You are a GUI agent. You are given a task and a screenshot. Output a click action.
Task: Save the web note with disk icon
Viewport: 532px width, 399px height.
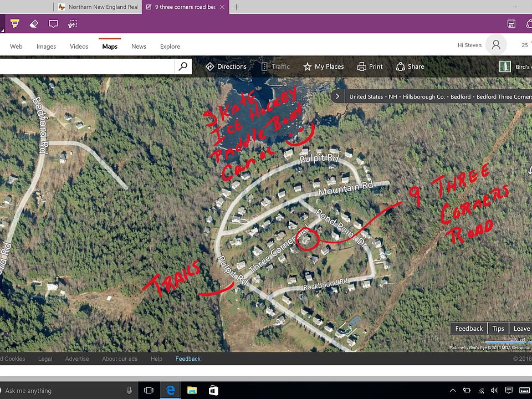click(x=511, y=24)
